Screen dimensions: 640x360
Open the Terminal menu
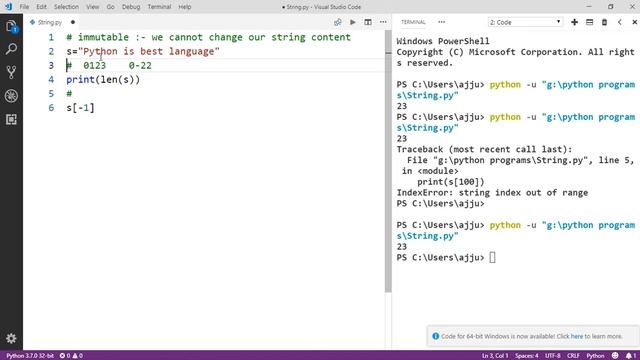tap(159, 7)
